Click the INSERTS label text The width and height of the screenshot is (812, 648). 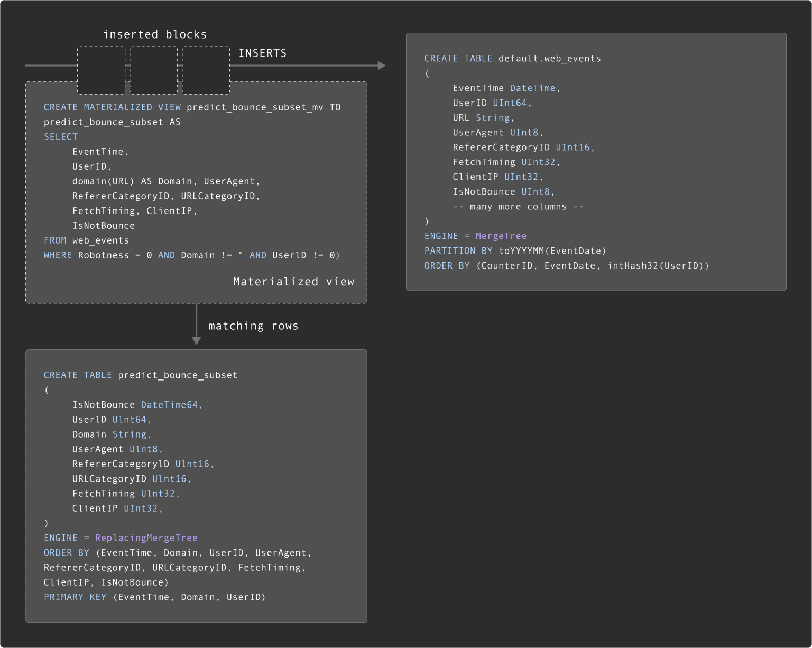pos(263,53)
